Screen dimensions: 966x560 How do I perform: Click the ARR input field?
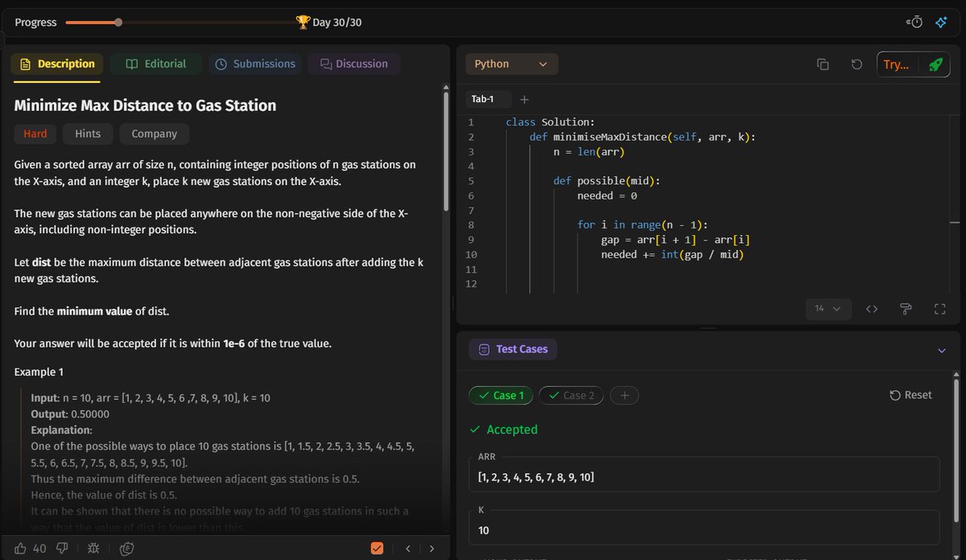point(704,475)
